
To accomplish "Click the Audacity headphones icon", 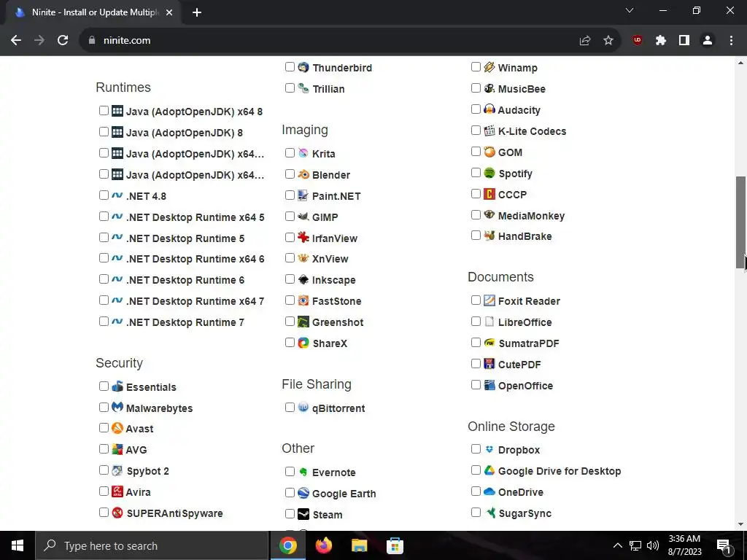I will point(489,109).
